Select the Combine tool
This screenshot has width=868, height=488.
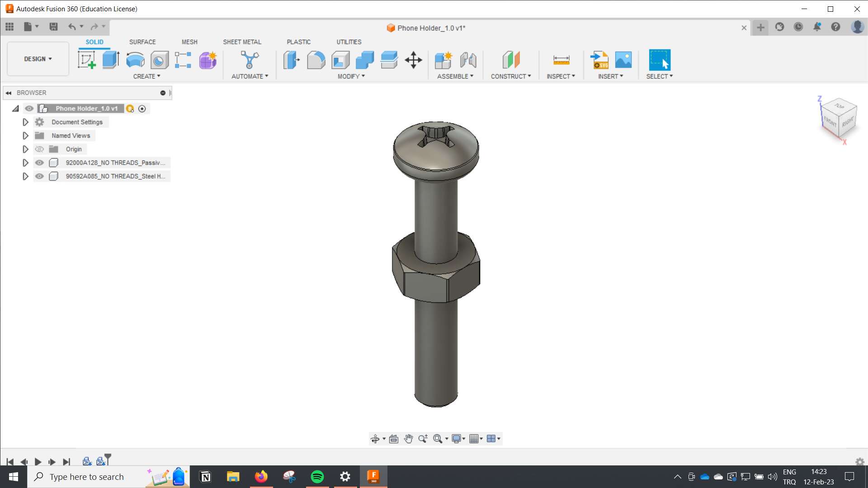[365, 60]
